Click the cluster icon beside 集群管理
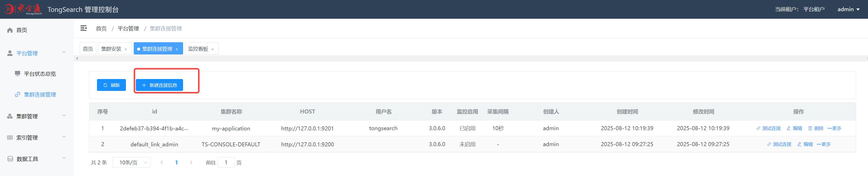 (10, 116)
